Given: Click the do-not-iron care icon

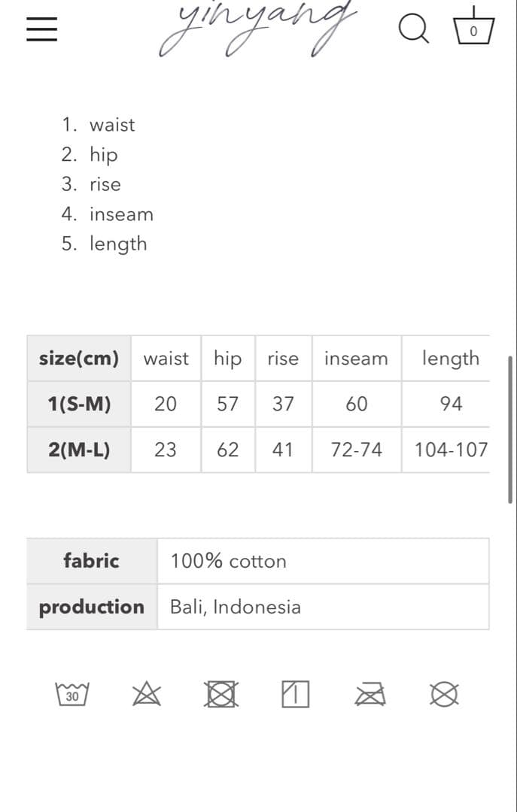Looking at the screenshot, I should (x=371, y=694).
